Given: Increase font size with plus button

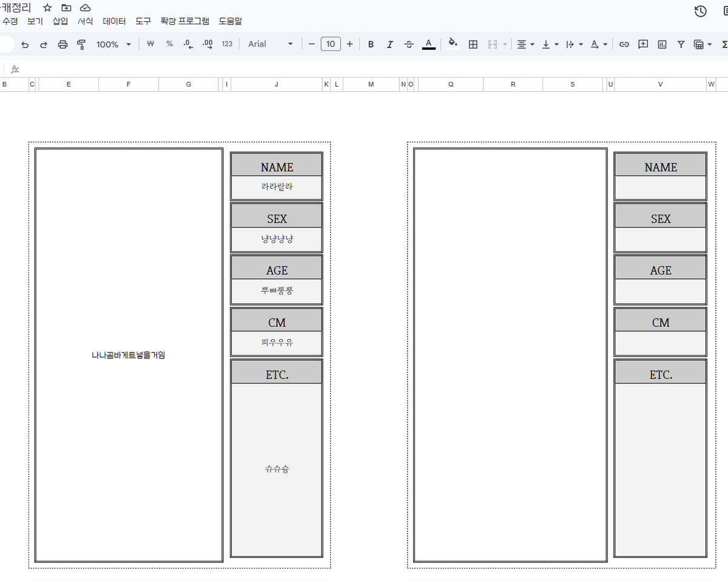Looking at the screenshot, I should coord(349,44).
